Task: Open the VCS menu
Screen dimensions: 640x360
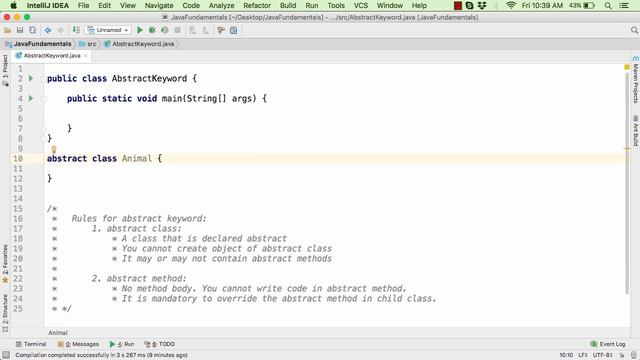Action: point(361,5)
